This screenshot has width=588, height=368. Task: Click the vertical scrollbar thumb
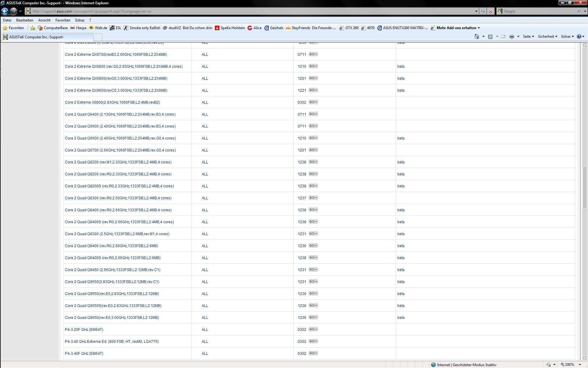[x=585, y=187]
